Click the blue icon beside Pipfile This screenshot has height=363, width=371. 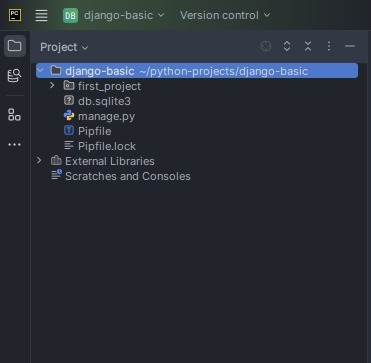pyautogui.click(x=69, y=130)
